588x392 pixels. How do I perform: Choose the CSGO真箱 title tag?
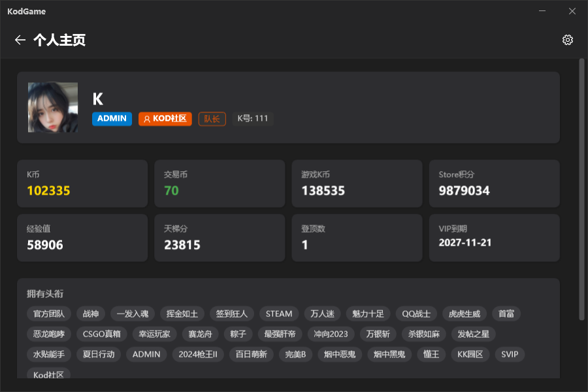click(x=102, y=334)
